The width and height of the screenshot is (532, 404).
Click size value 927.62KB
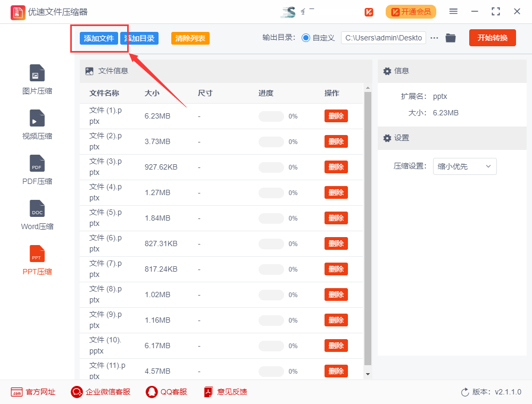click(161, 167)
